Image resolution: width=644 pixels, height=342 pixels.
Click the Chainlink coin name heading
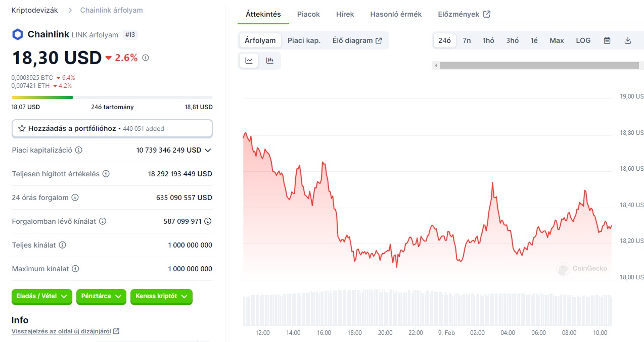click(x=49, y=34)
